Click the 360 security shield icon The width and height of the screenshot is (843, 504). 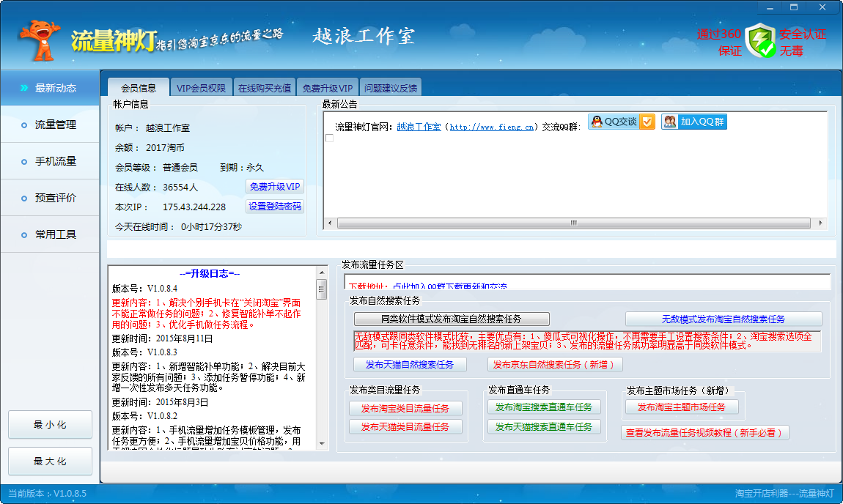(760, 40)
